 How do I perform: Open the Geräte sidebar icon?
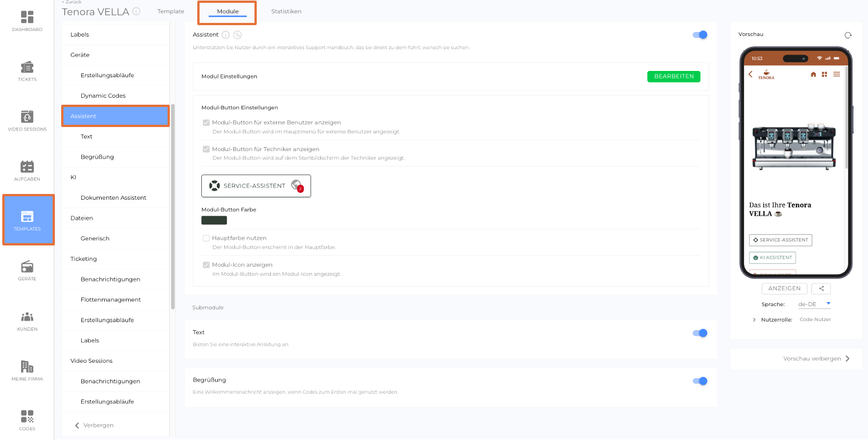27,267
